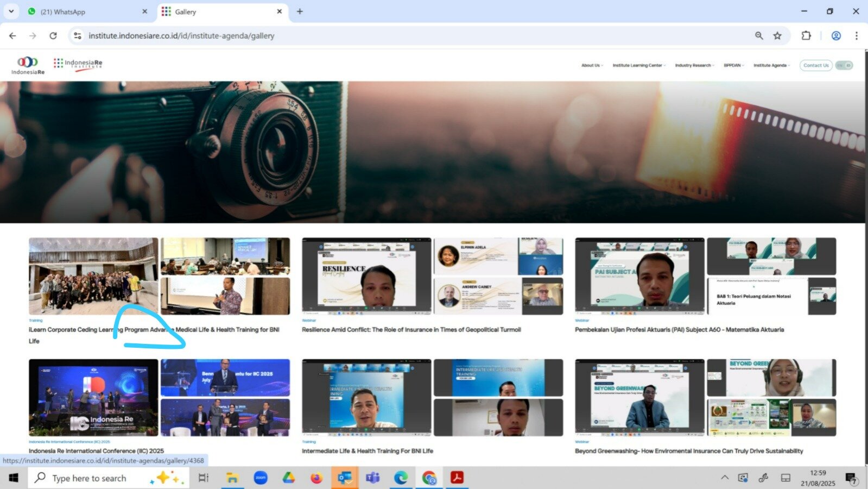Toggle the EN/ID language switch

pyautogui.click(x=844, y=65)
